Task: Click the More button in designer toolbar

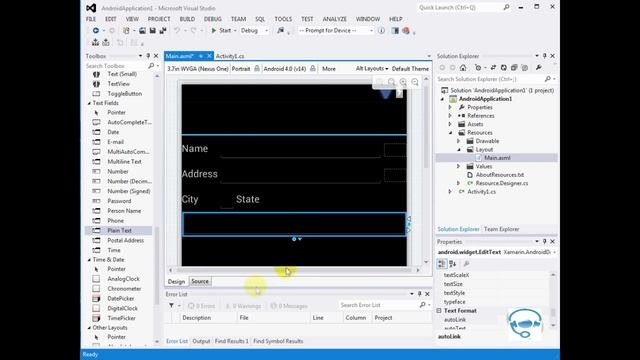Action: click(329, 69)
